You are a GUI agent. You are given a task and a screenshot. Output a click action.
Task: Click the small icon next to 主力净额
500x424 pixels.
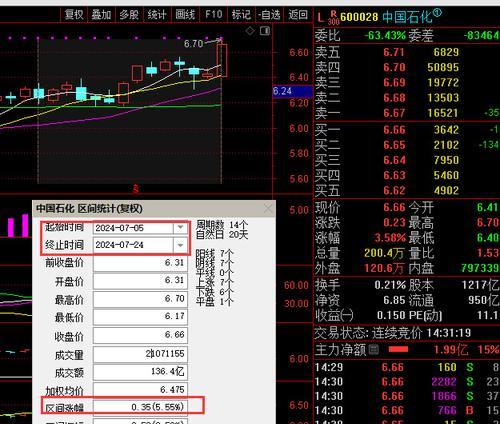coord(374,350)
